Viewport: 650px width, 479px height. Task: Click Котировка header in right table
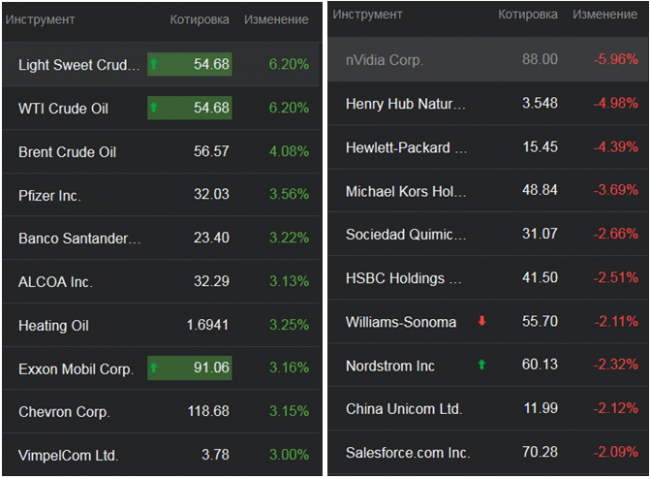[526, 15]
